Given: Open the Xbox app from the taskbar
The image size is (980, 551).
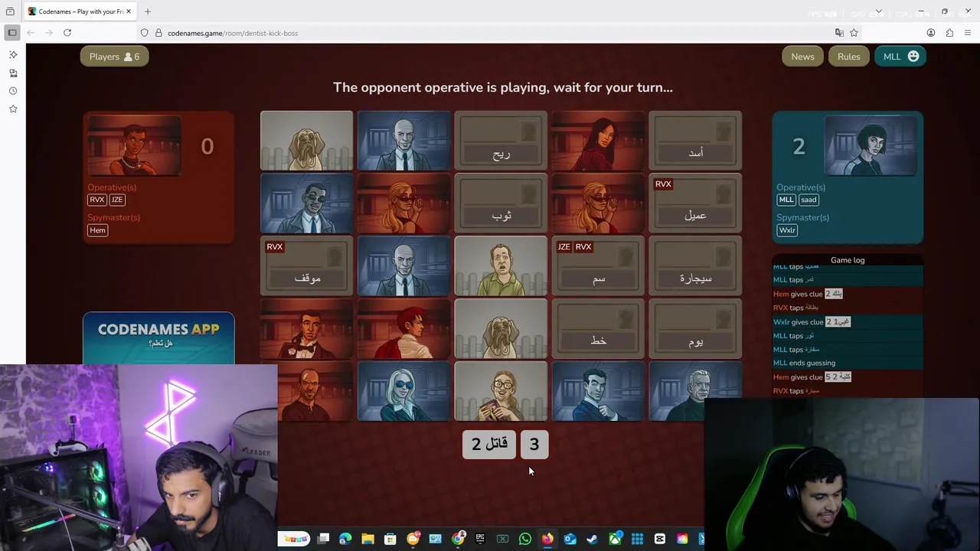Looking at the screenshot, I should tap(615, 539).
